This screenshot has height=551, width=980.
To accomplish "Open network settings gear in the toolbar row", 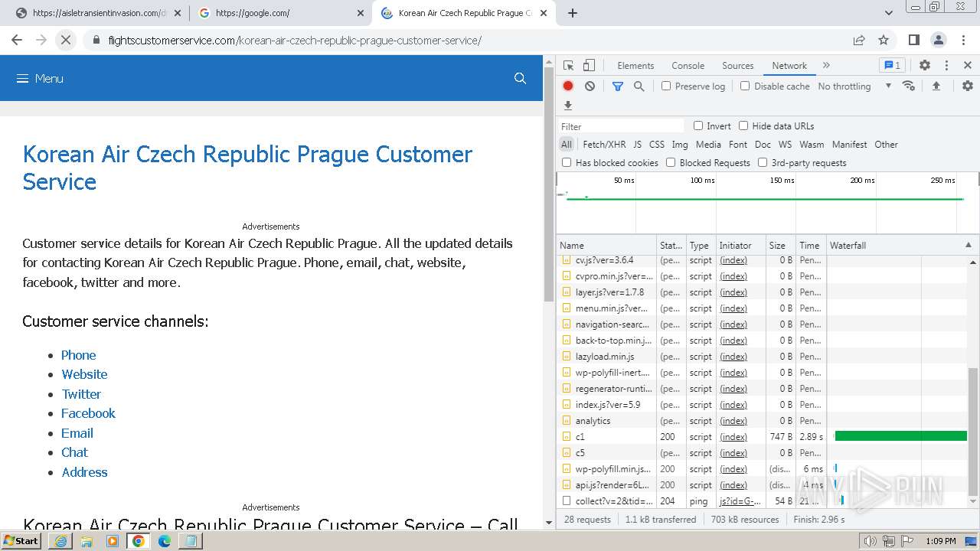I will point(968,86).
